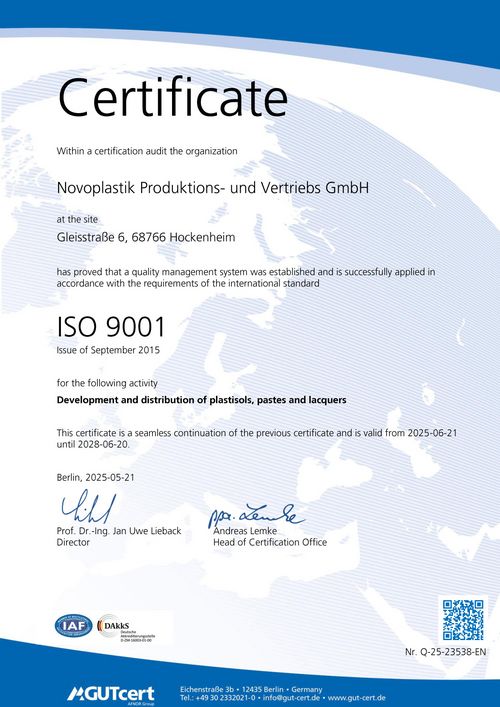Click 'has proved that a quality management' sentence
The height and width of the screenshot is (707, 500).
[246, 278]
